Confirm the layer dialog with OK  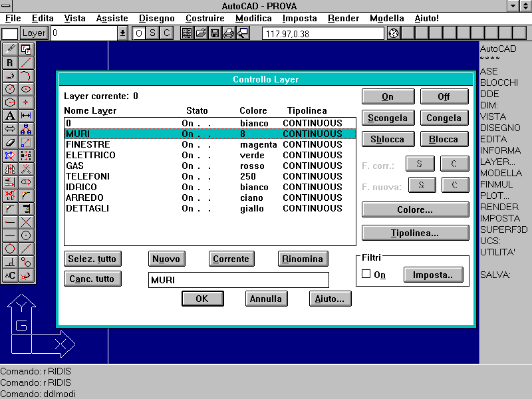pyautogui.click(x=203, y=299)
